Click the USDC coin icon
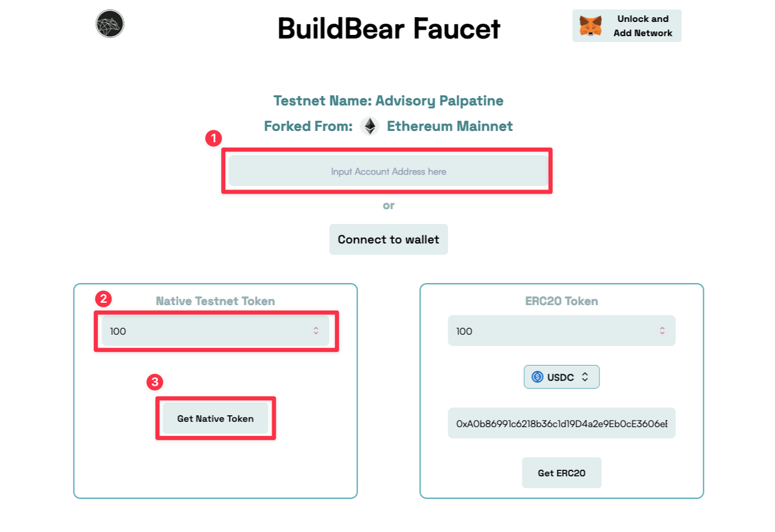Image resolution: width=775 pixels, height=532 pixels. pyautogui.click(x=538, y=377)
